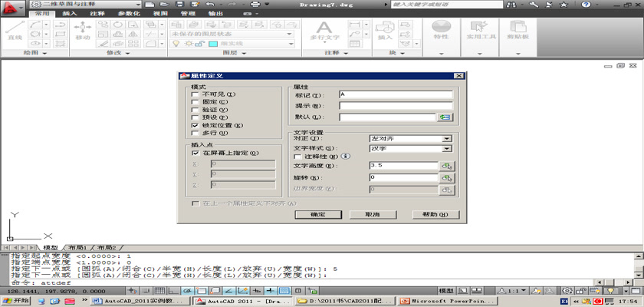Image resolution: width=644 pixels, height=307 pixels.
Task: Toggle the ortho mode status bar icon
Action: (173, 291)
